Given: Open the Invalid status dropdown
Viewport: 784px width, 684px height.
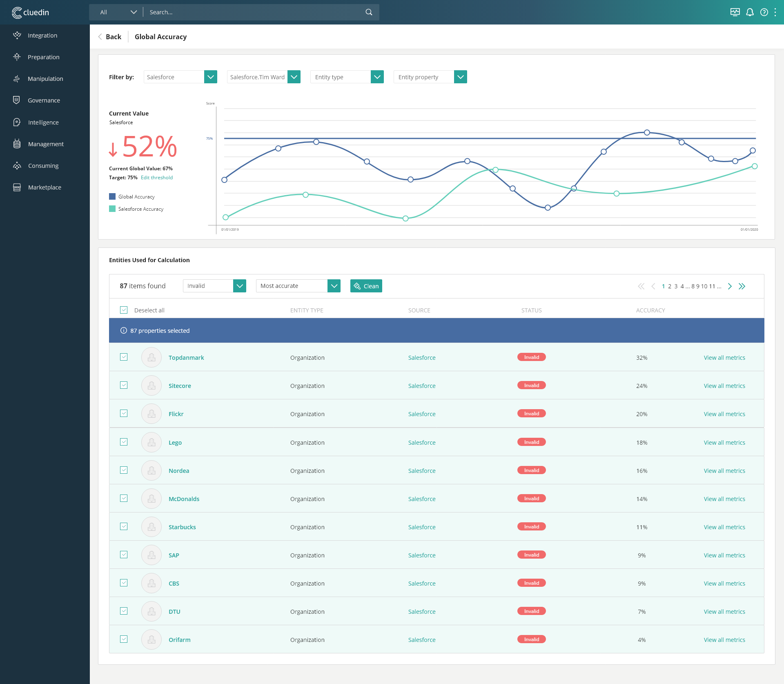Looking at the screenshot, I should pyautogui.click(x=214, y=286).
